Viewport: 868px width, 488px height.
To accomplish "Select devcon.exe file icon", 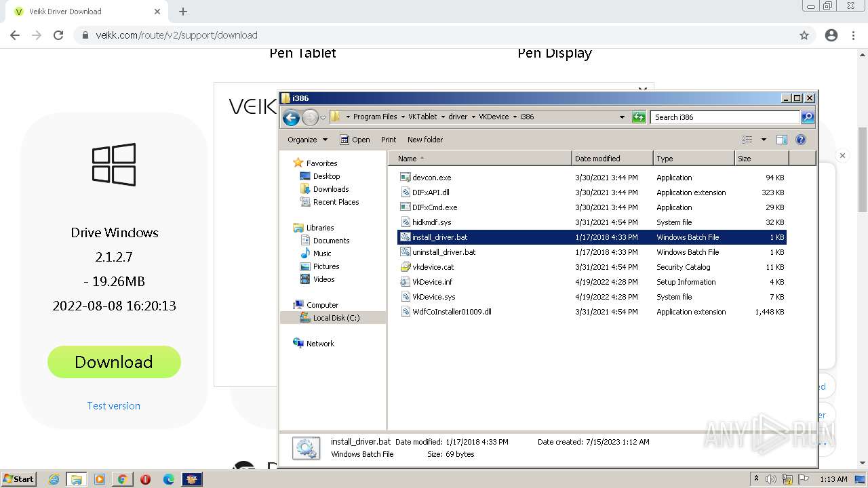I will 406,178.
